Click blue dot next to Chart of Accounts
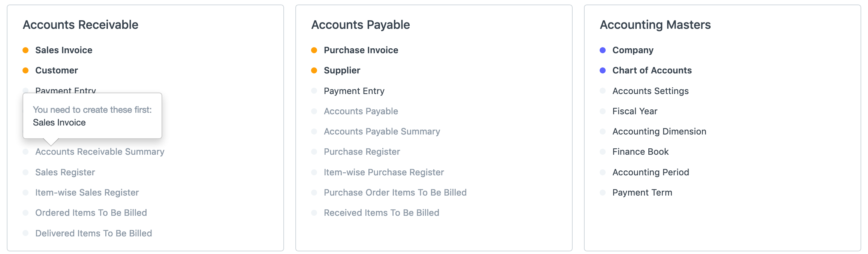Image resolution: width=868 pixels, height=254 pixels. (x=603, y=70)
